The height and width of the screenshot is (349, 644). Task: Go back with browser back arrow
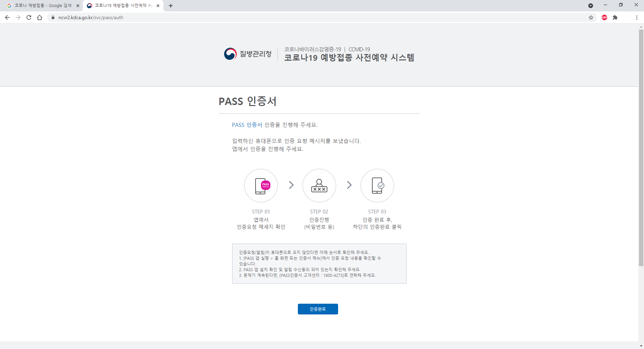(7, 17)
